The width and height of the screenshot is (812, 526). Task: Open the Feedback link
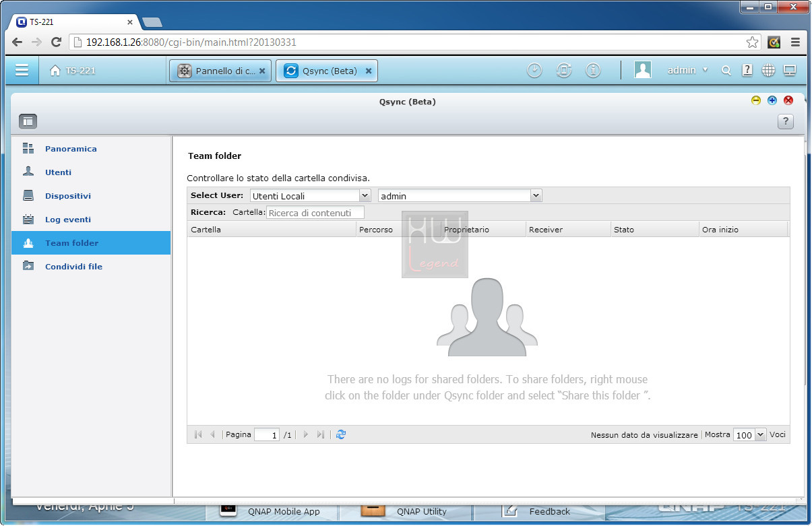[x=550, y=511]
